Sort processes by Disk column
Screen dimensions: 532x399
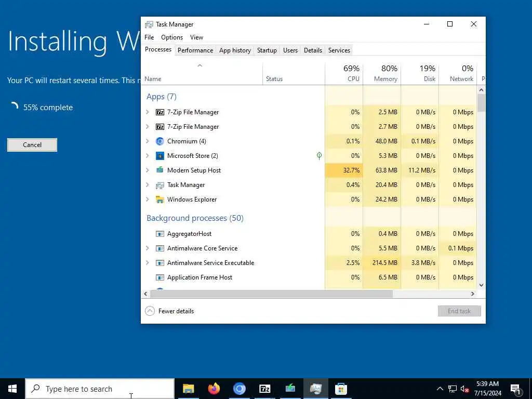420,73
